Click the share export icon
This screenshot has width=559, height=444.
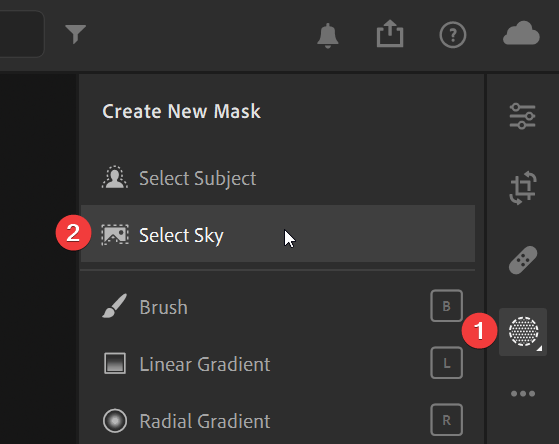click(390, 34)
